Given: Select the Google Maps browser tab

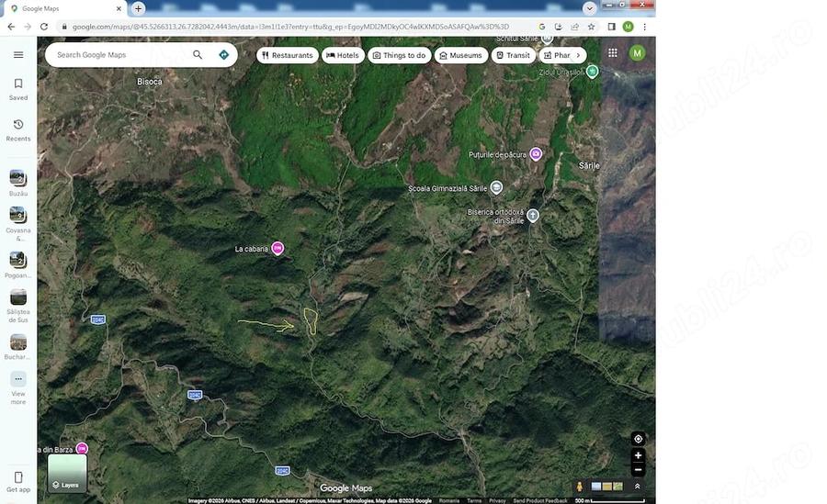Looking at the screenshot, I should click(66, 9).
